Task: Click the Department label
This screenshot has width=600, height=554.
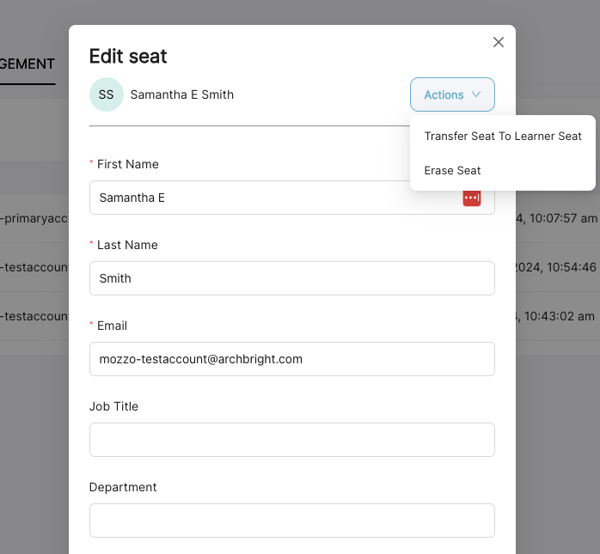Action: (123, 487)
